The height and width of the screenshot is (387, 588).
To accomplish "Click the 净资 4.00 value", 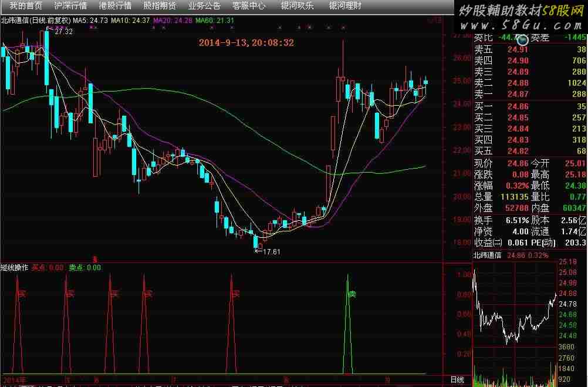I will click(521, 231).
